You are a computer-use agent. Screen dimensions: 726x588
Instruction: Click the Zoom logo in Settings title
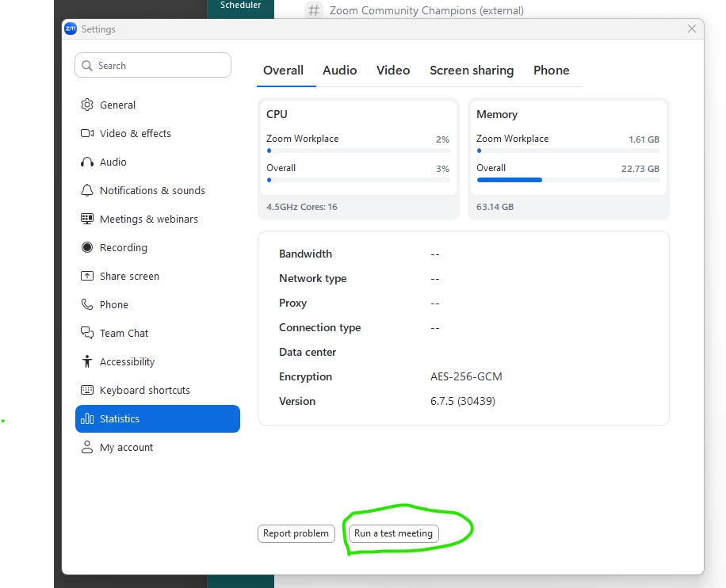(x=71, y=29)
